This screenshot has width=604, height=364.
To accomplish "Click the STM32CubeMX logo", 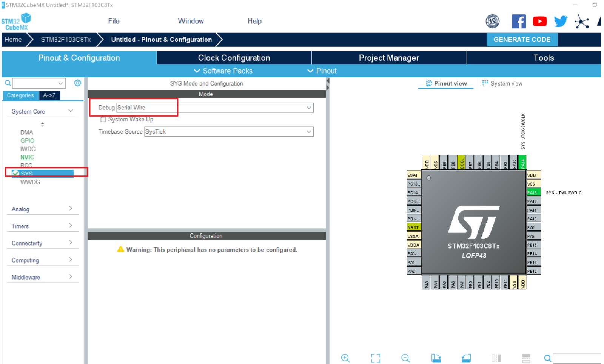I will 16,22.
